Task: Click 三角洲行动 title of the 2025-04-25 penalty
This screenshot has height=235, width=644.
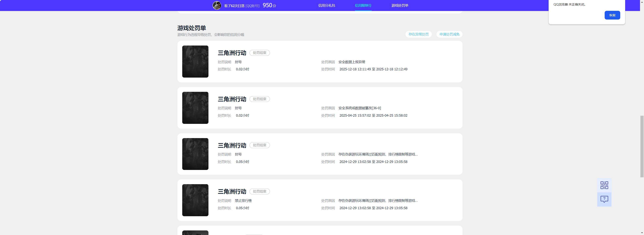Action: click(x=232, y=99)
